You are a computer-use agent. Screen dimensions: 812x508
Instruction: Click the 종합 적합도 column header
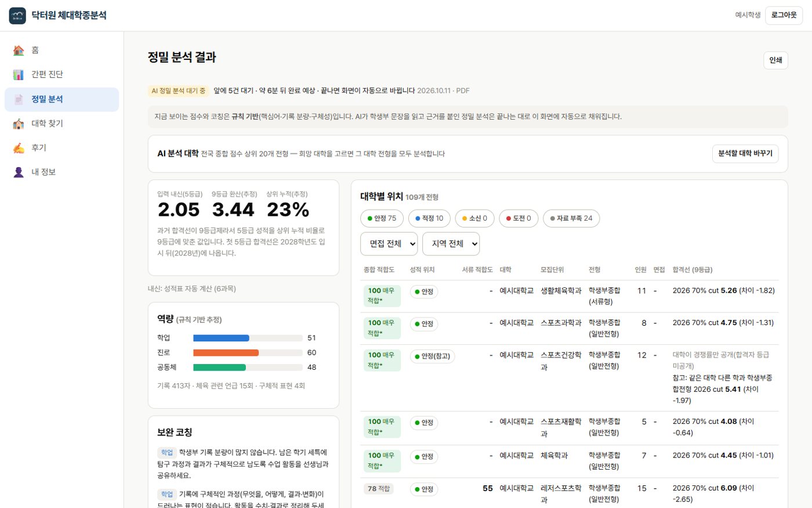coord(379,270)
